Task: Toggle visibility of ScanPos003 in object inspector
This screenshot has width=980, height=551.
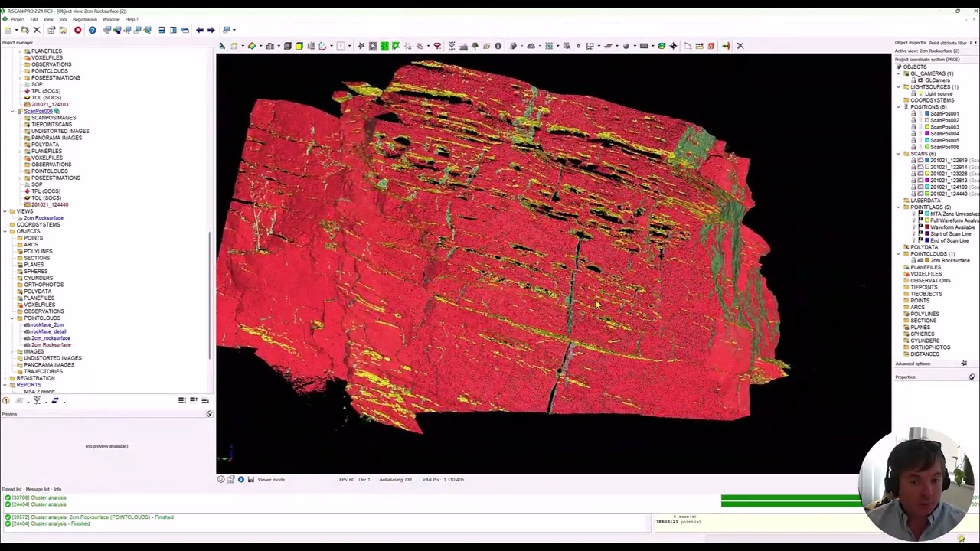Action: 920,127
